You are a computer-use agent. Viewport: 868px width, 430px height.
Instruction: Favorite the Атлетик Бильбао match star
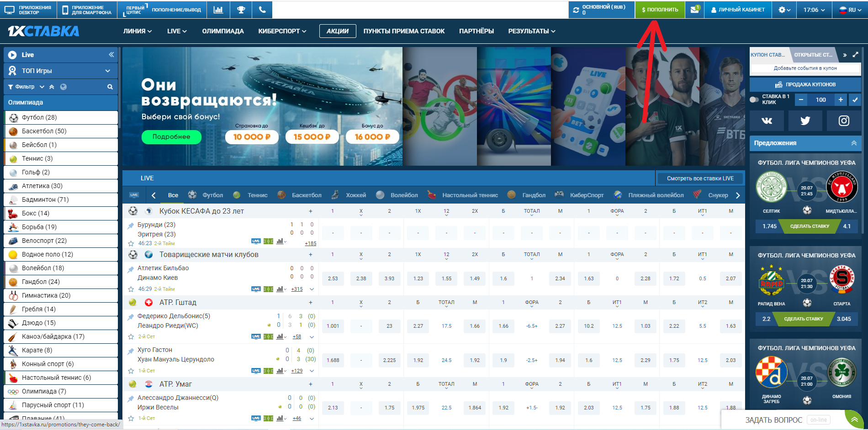(x=131, y=289)
